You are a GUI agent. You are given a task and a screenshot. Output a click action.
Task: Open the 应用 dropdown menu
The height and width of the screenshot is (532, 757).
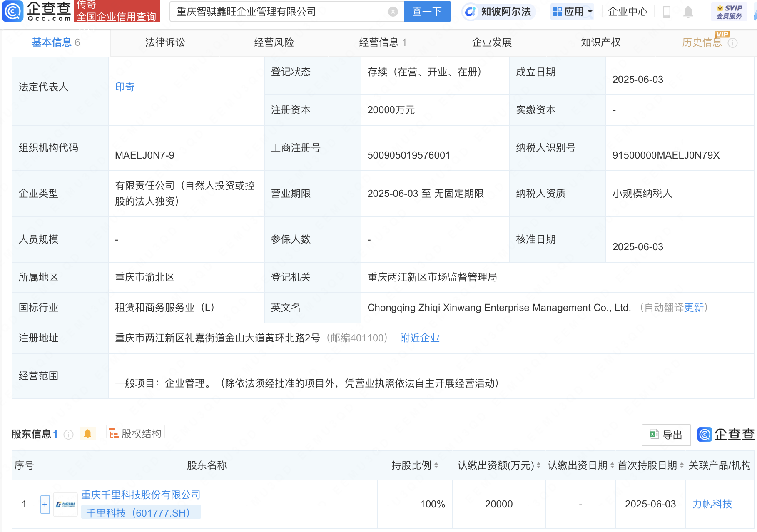tap(573, 12)
